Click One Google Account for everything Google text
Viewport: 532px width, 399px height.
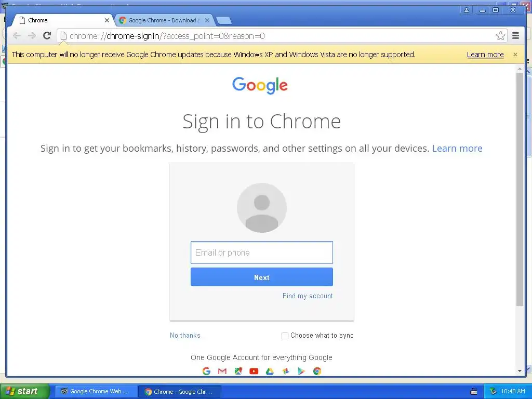point(262,357)
